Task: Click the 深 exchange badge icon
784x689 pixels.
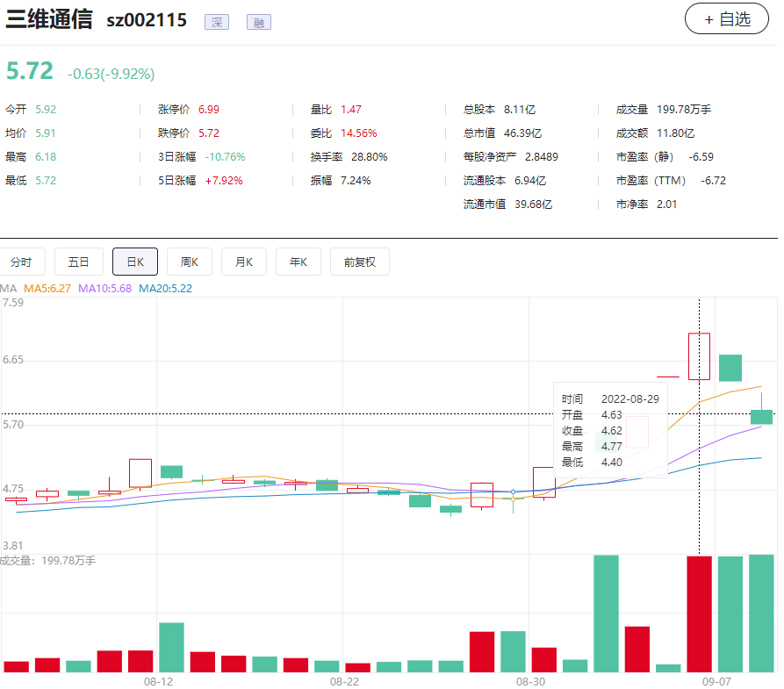Action: click(217, 22)
